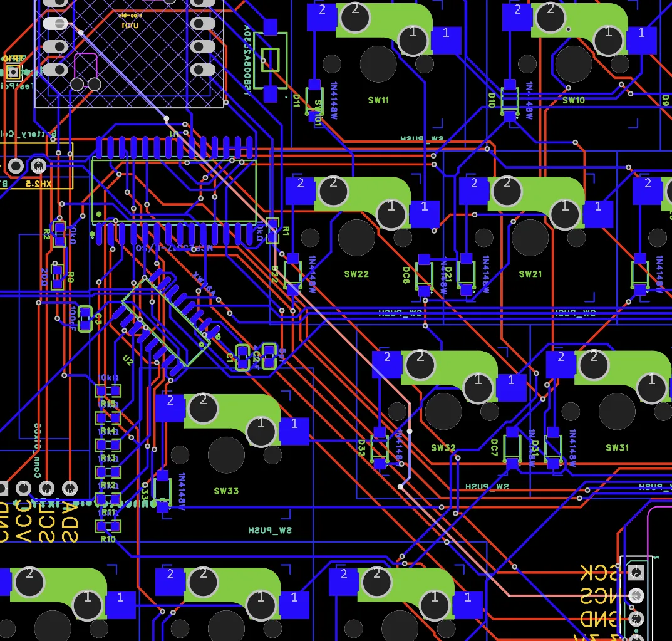Viewport: 672px width, 641px height.
Task: Select diode D32 left of SW32
Action: 380,448
